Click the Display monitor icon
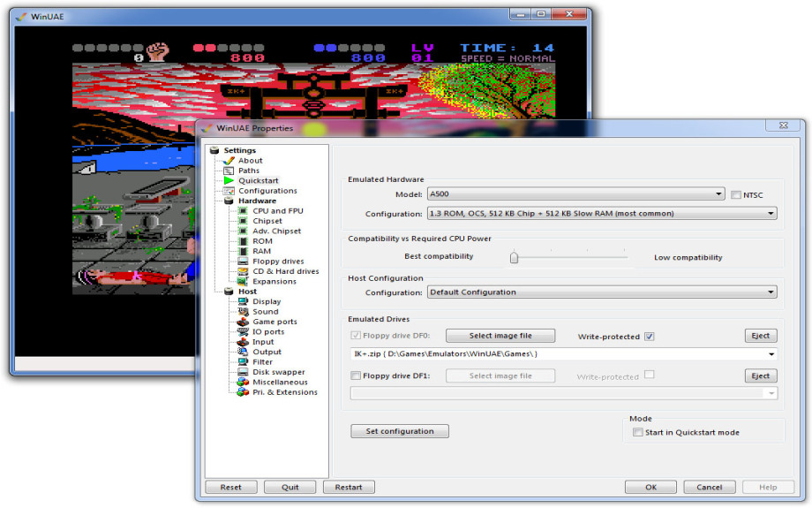Screen dimensions: 812x508 (x=244, y=302)
